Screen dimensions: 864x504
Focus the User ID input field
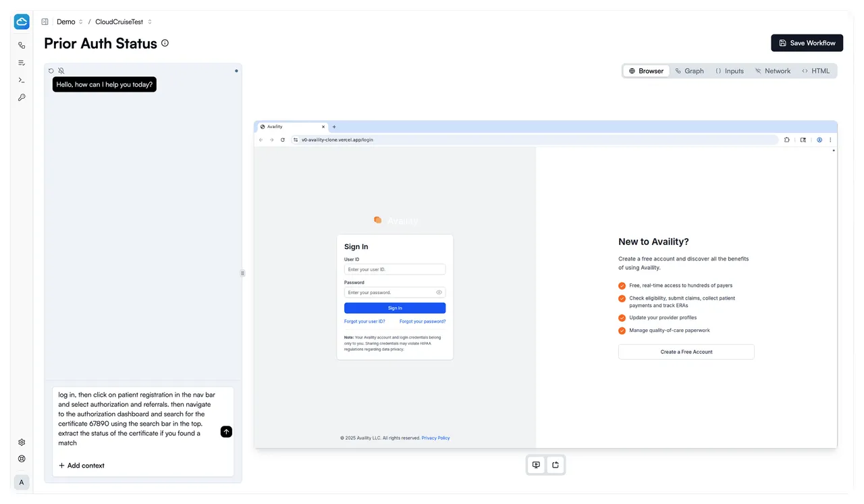[395, 269]
